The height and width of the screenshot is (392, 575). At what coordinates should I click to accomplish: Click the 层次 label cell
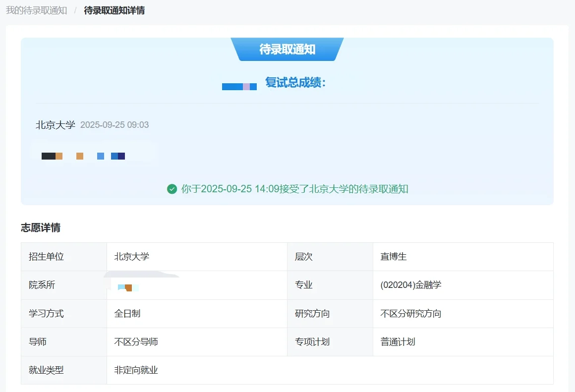330,257
